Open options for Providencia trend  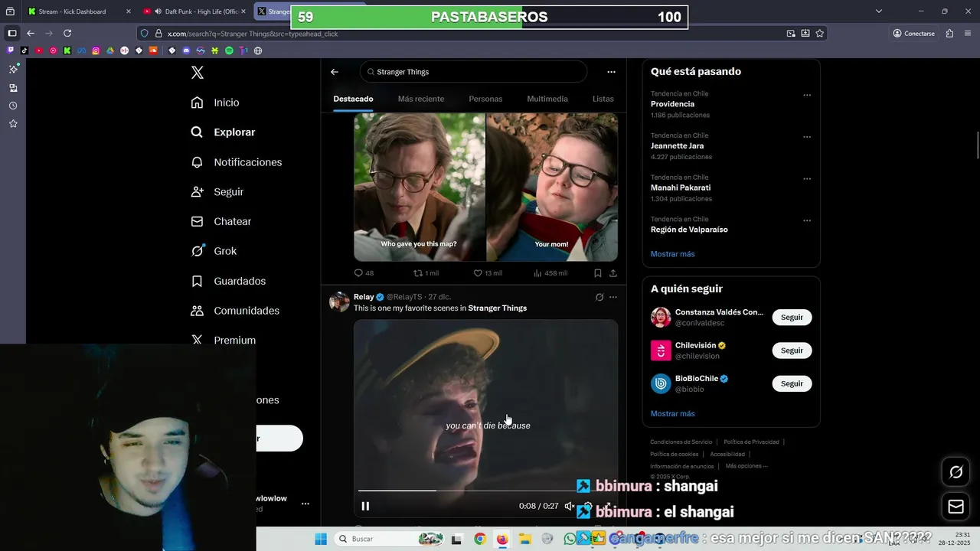tap(807, 96)
